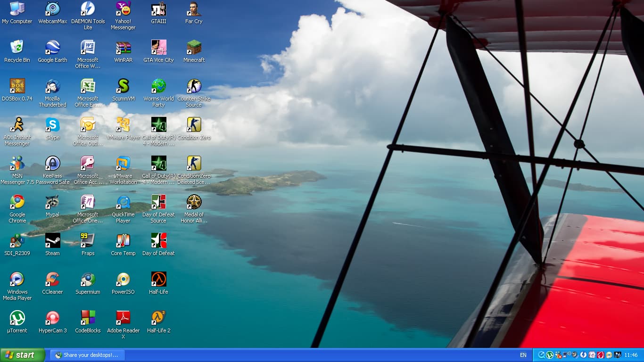Image resolution: width=644 pixels, height=362 pixels.
Task: Click the µTorrent desktop icon
Action: click(17, 318)
